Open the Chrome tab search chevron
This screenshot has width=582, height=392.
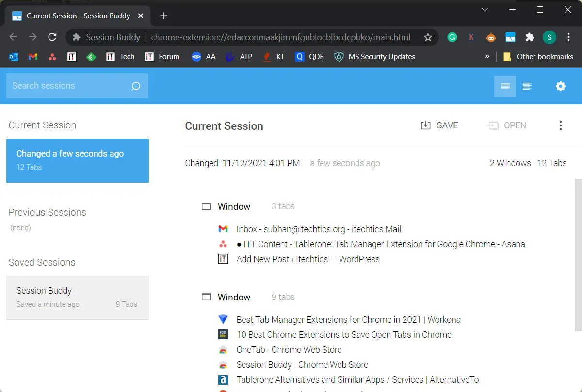coord(485,10)
